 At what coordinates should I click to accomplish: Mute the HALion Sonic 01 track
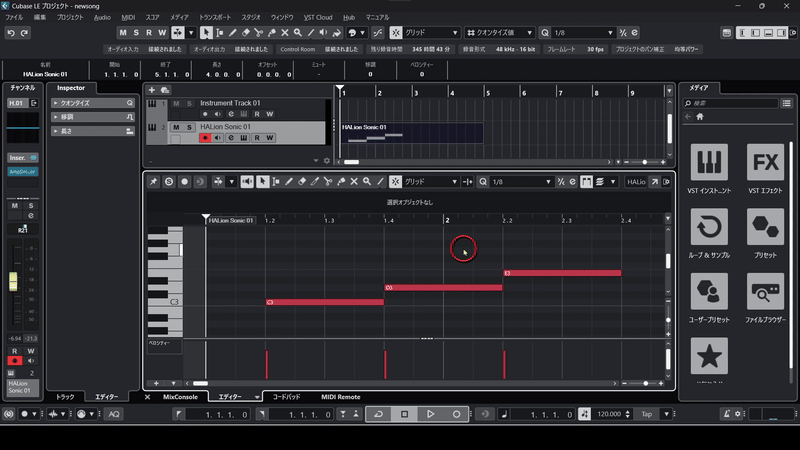point(176,127)
